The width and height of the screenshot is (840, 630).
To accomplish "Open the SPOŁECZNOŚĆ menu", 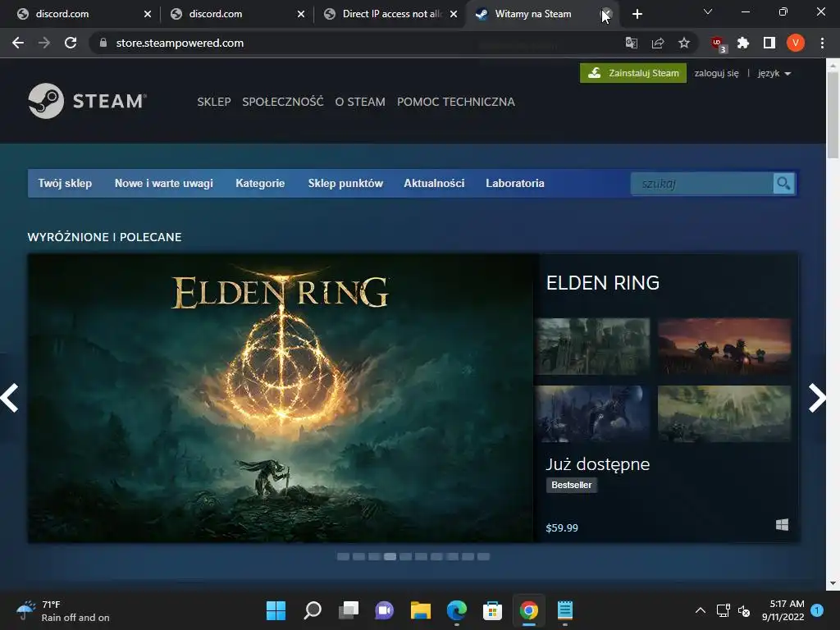I will (x=283, y=101).
